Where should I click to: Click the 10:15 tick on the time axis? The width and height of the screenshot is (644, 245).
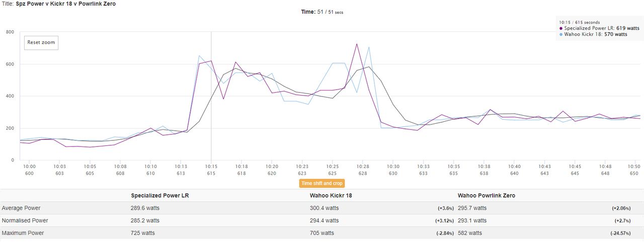211,166
